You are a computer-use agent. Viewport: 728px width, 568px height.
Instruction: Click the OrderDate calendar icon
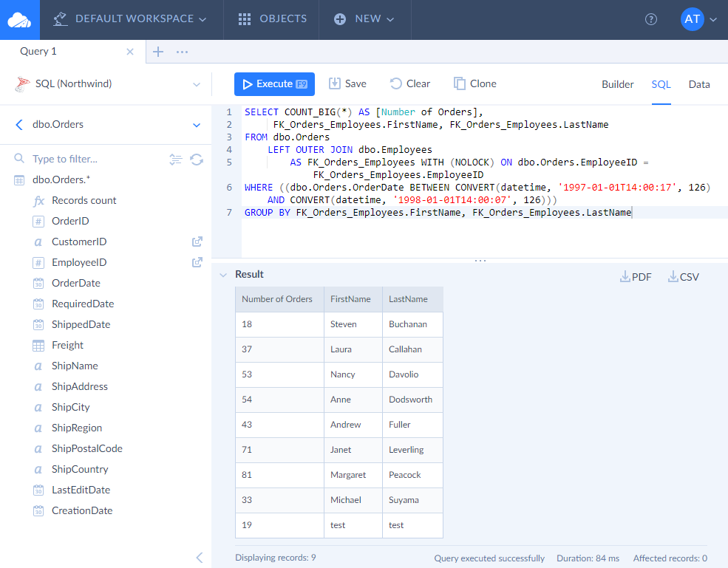click(38, 283)
